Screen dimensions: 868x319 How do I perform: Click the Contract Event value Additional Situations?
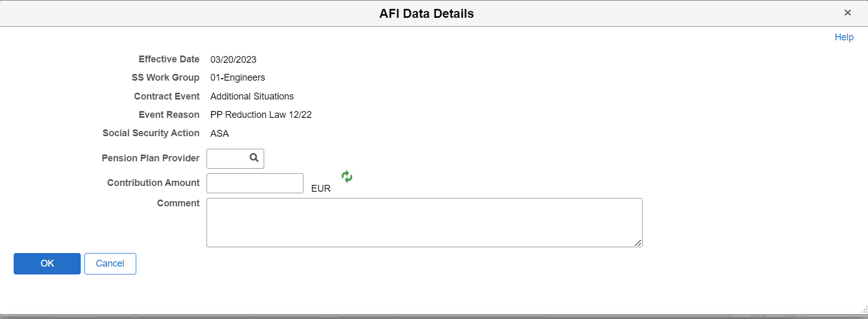coord(252,96)
